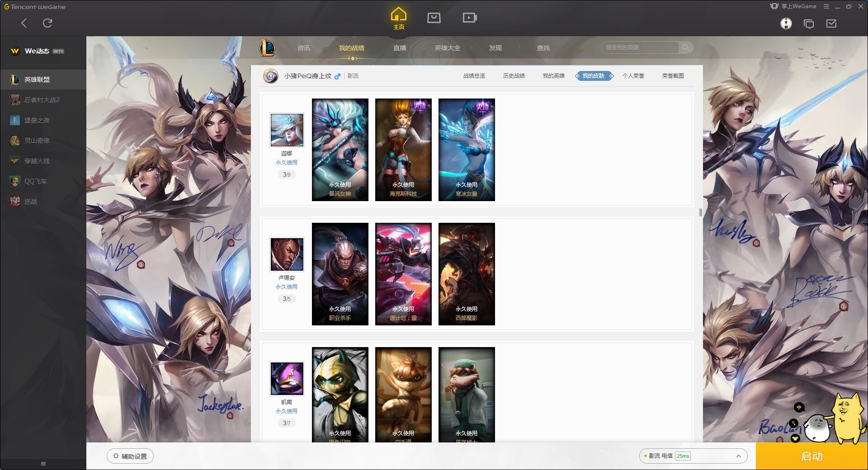Switch to 历史战绩 sub-tab
The height and width of the screenshot is (470, 868).
[514, 76]
